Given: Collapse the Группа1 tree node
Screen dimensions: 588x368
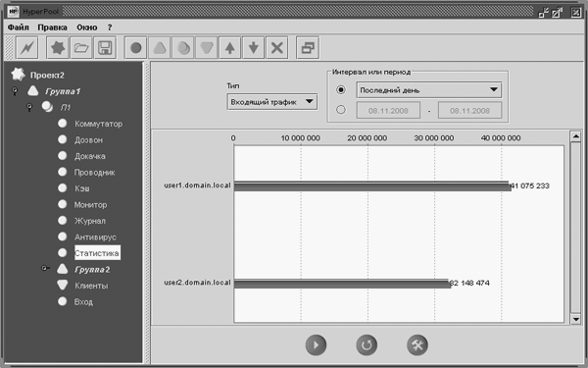Looking at the screenshot, I should pos(15,91).
